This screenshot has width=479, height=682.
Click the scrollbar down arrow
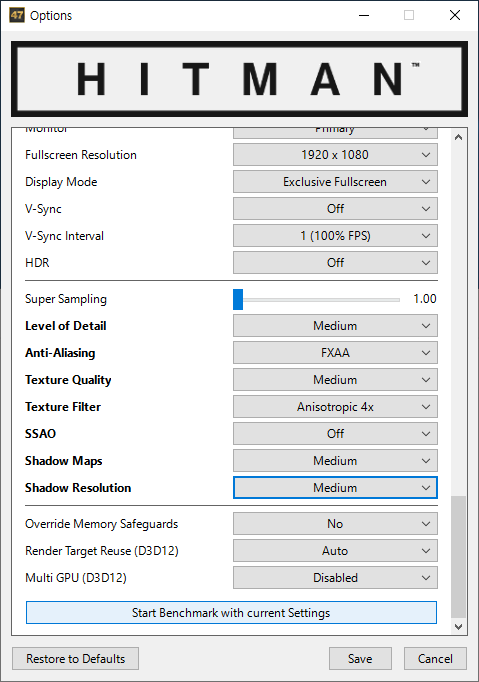[x=458, y=626]
